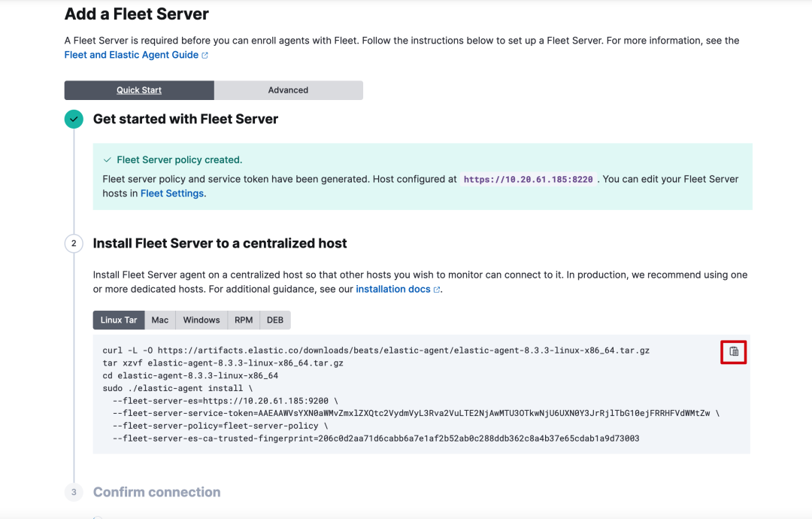Click the Confirm connection step heading
Screen dimensions: 812x519
point(156,492)
